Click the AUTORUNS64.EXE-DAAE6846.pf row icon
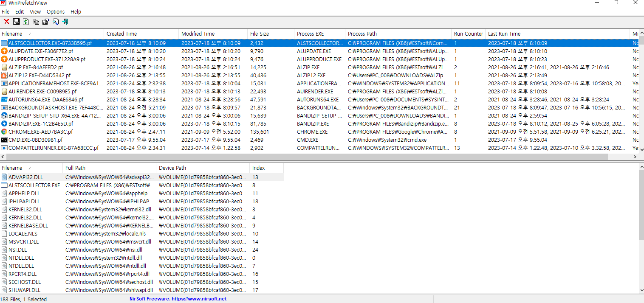The image size is (644, 303). (x=4, y=100)
